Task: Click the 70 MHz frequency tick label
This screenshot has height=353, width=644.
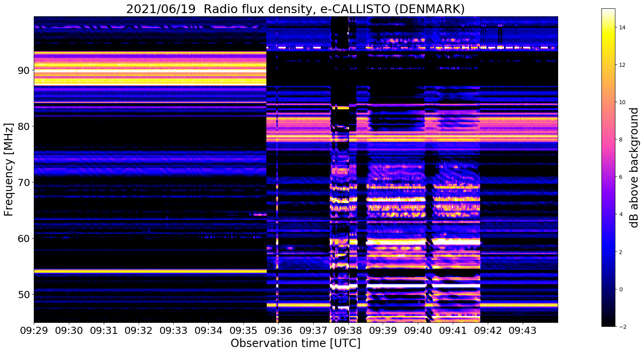Action: coord(24,182)
